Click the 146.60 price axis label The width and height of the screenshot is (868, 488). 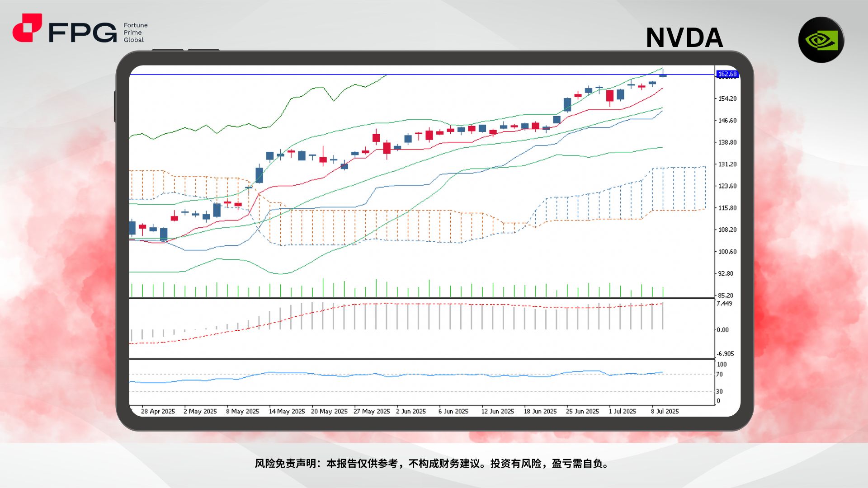coord(727,121)
